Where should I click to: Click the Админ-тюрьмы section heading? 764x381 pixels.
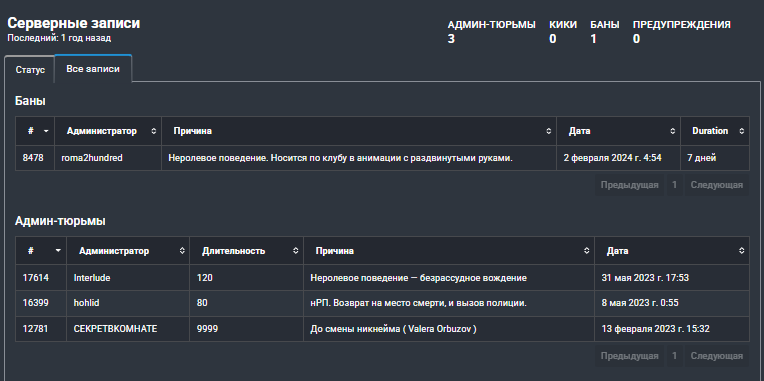click(x=60, y=221)
